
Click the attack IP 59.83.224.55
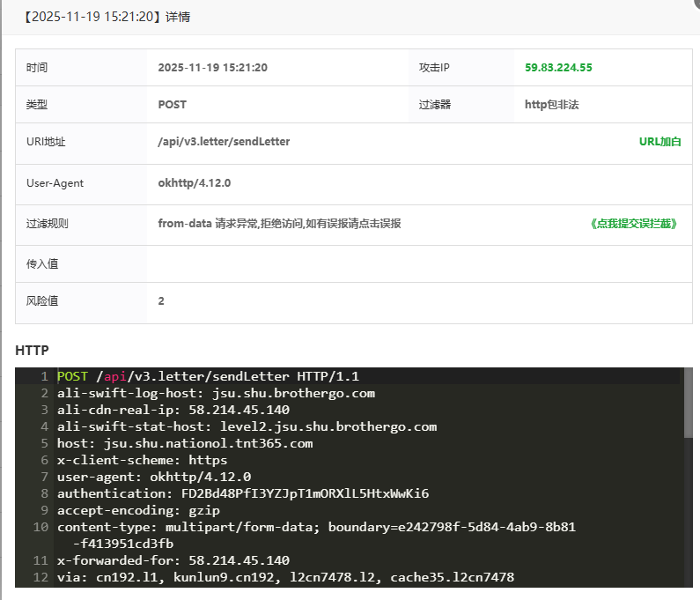(x=558, y=68)
